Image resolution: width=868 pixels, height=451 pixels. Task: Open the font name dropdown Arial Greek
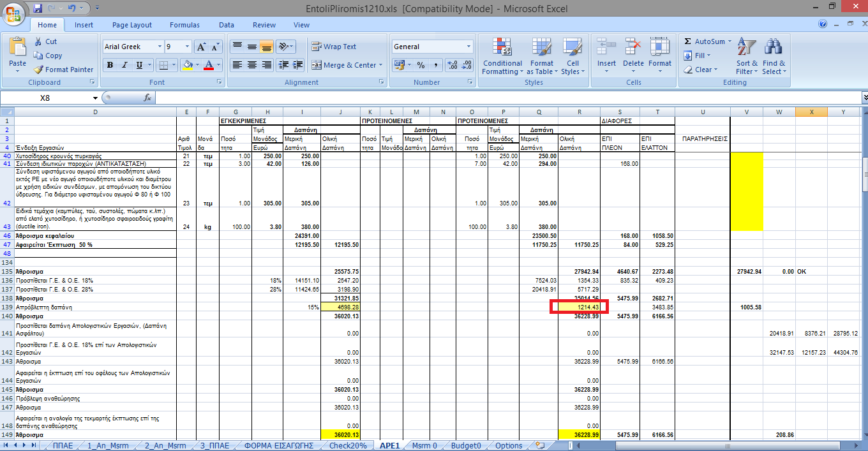(x=160, y=47)
